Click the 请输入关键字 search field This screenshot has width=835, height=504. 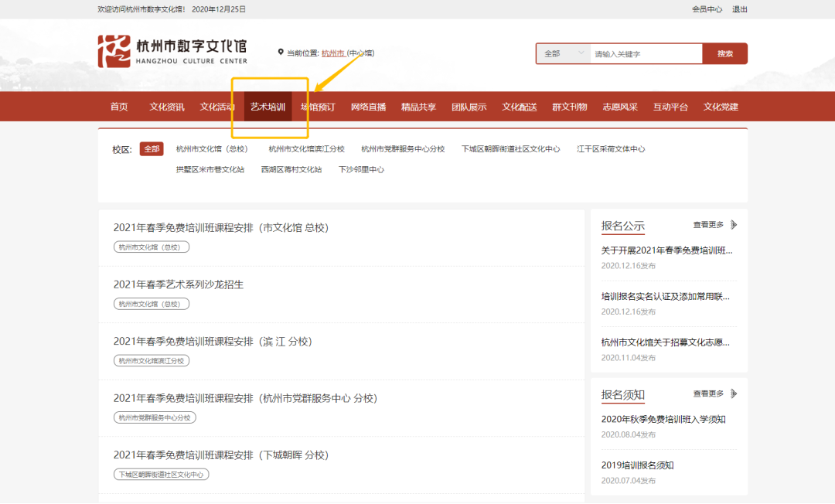646,54
